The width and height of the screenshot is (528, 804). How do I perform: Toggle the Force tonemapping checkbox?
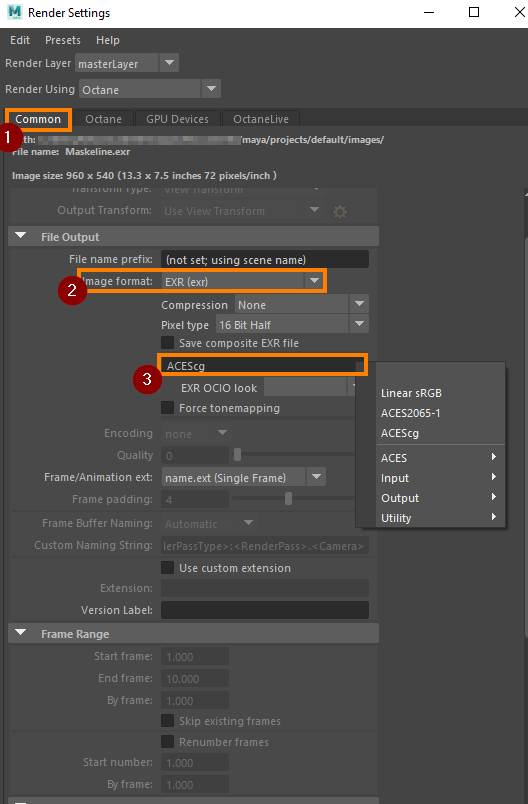[167, 408]
